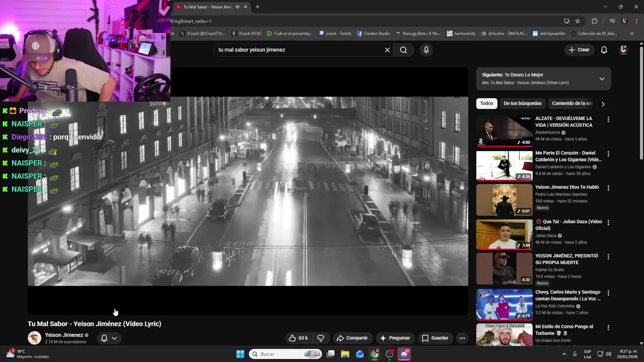Screen dimensions: 644x362
Task: Open the Articulos - SIMULAC... bookmark
Action: [x=504, y=33]
